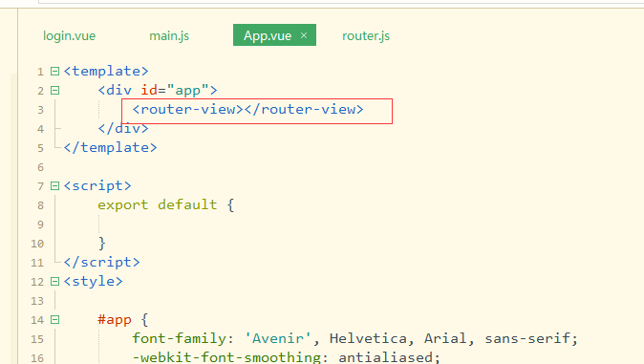The height and width of the screenshot is (364, 644).
Task: Close the App.vue tab
Action: tap(304, 35)
